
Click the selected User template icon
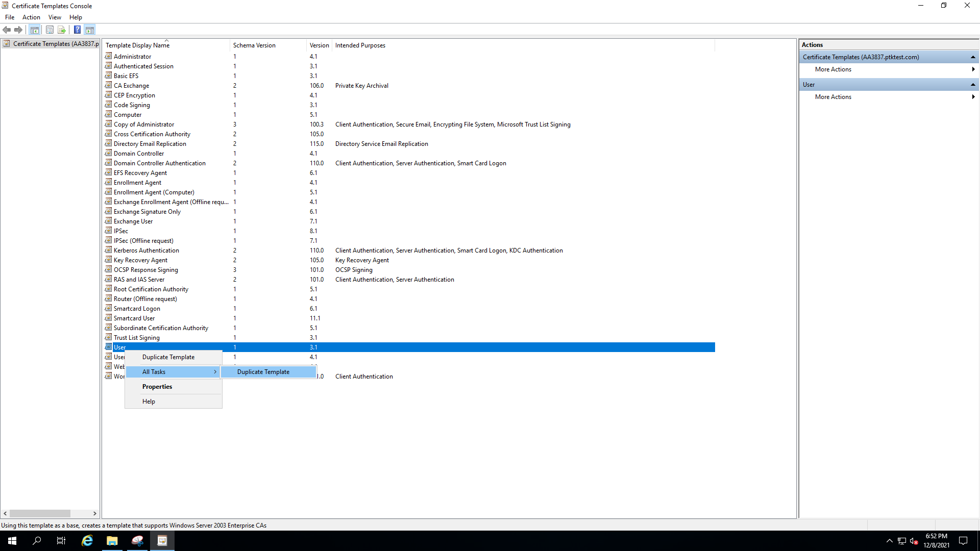pyautogui.click(x=108, y=347)
